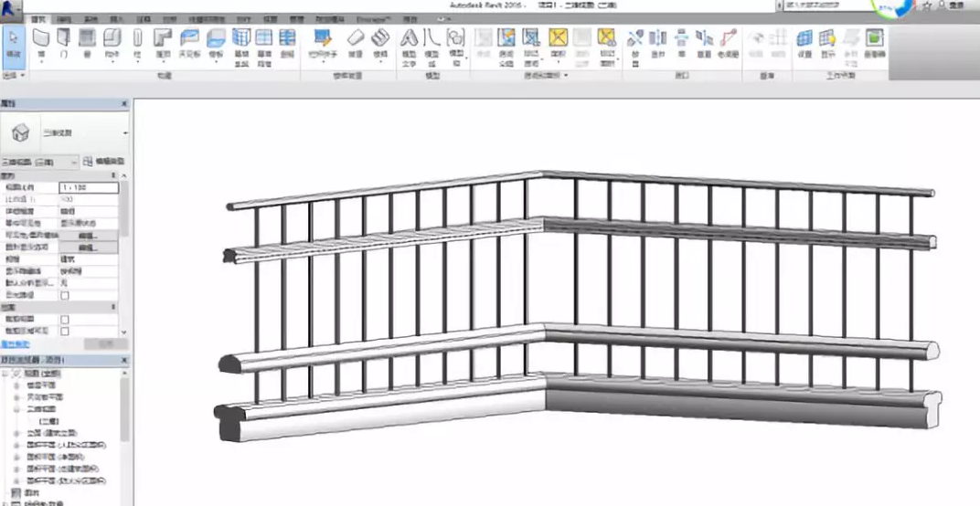Close the Properties panel

[123, 104]
